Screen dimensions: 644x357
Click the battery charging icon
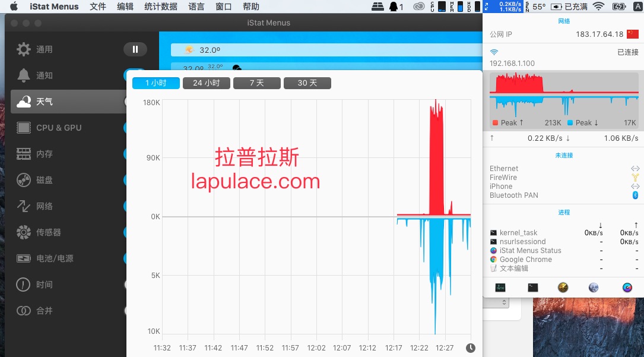(619, 7)
